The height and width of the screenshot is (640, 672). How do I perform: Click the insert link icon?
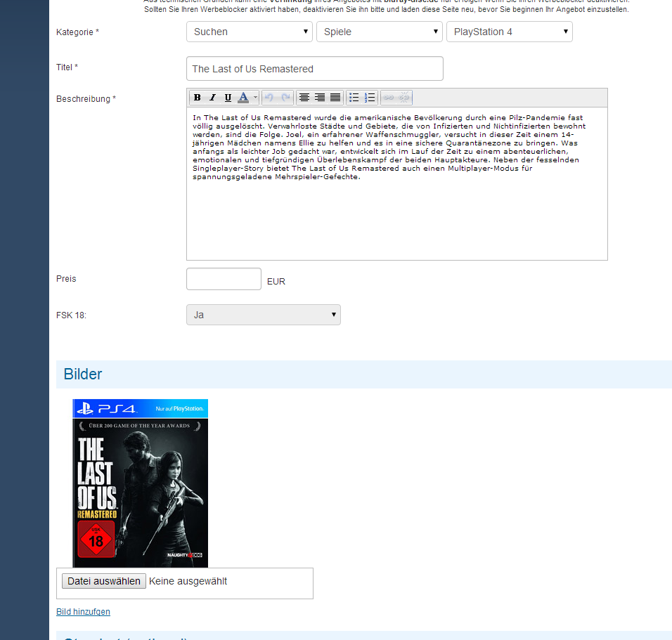coord(388,98)
